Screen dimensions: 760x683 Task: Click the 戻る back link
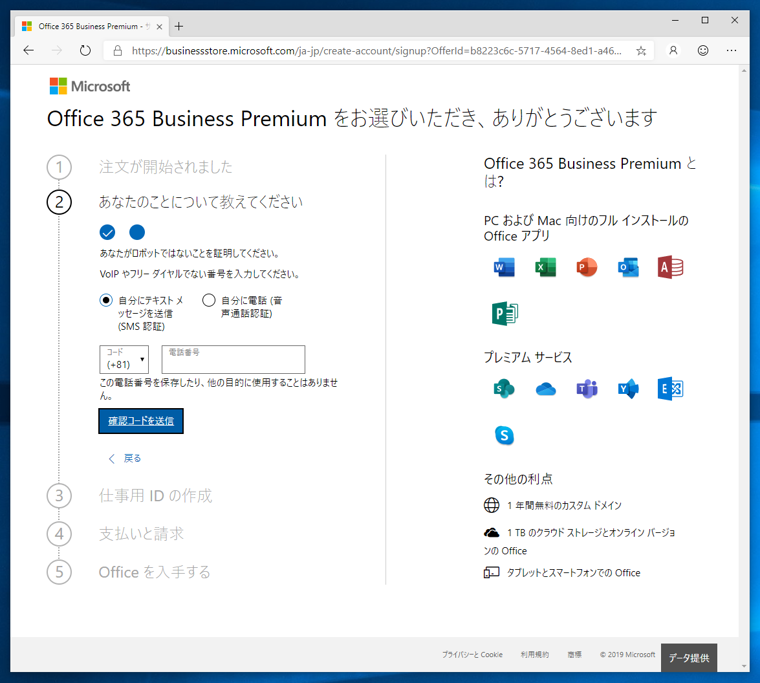click(125, 458)
